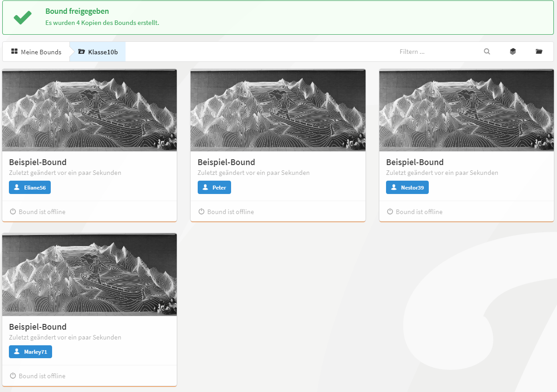
Task: Click 'Zuletzt geändert' text on Nestor39's card
Action: click(x=442, y=173)
